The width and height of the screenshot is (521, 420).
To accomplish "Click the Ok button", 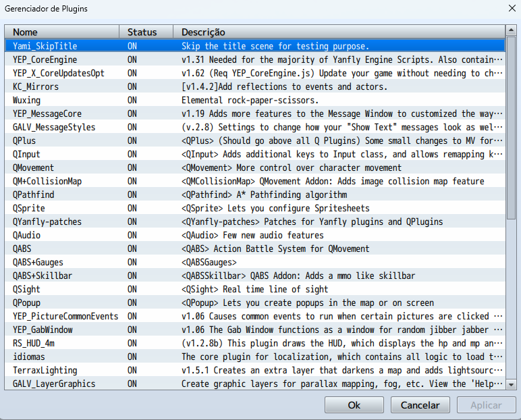I will (354, 404).
